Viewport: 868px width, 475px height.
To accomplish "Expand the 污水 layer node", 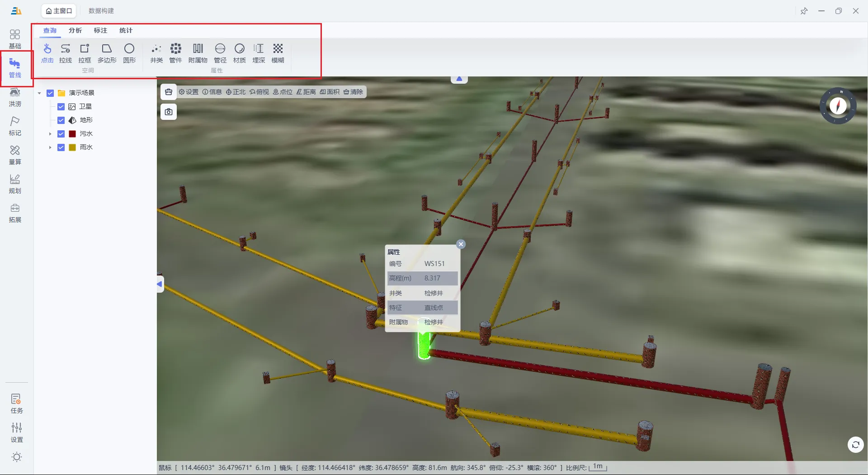I will [50, 134].
